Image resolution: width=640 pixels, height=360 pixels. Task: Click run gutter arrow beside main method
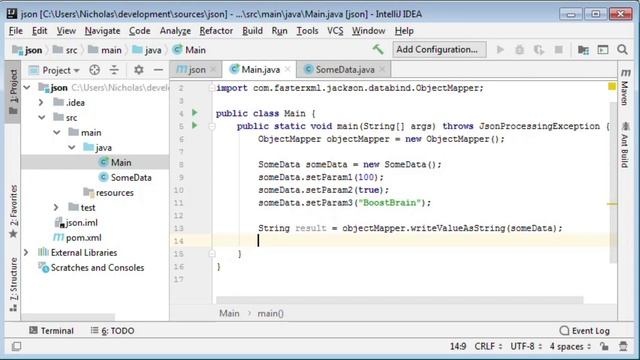pyautogui.click(x=195, y=125)
